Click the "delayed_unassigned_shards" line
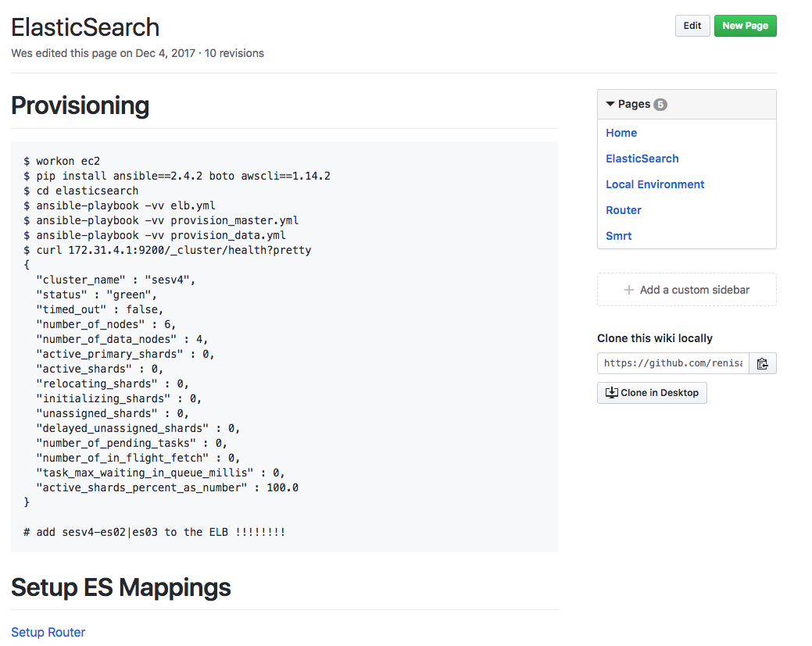812x646 pixels. click(138, 428)
